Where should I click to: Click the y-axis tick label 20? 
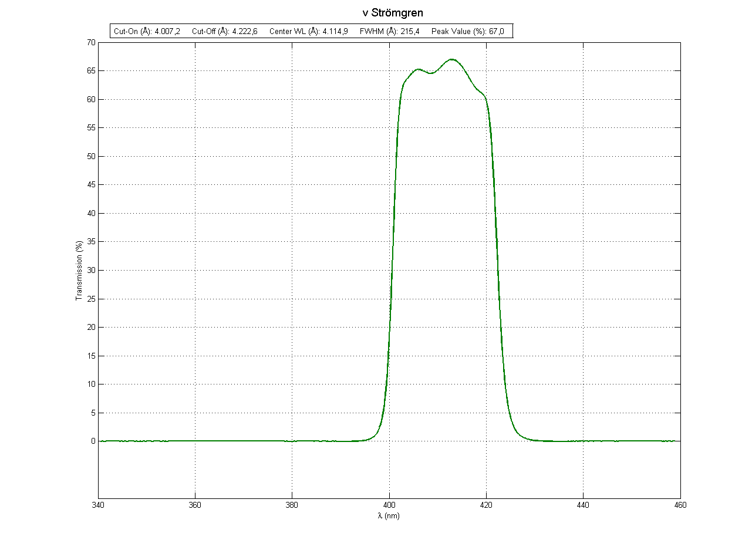coord(91,327)
